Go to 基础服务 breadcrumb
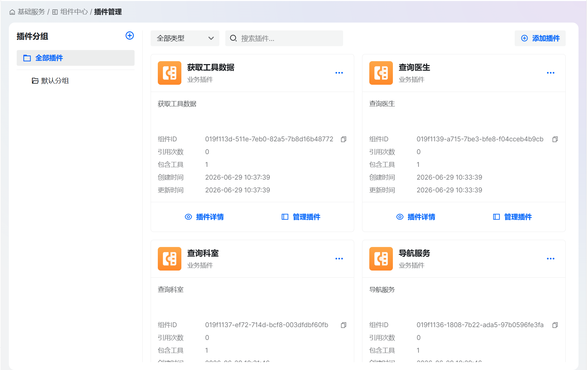588x370 pixels. 31,12
